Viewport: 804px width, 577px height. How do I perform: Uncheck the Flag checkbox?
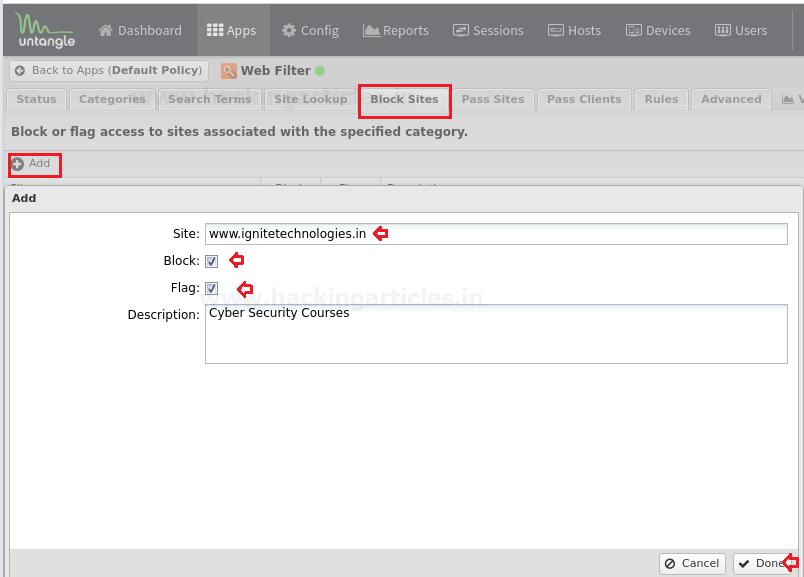[x=212, y=288]
